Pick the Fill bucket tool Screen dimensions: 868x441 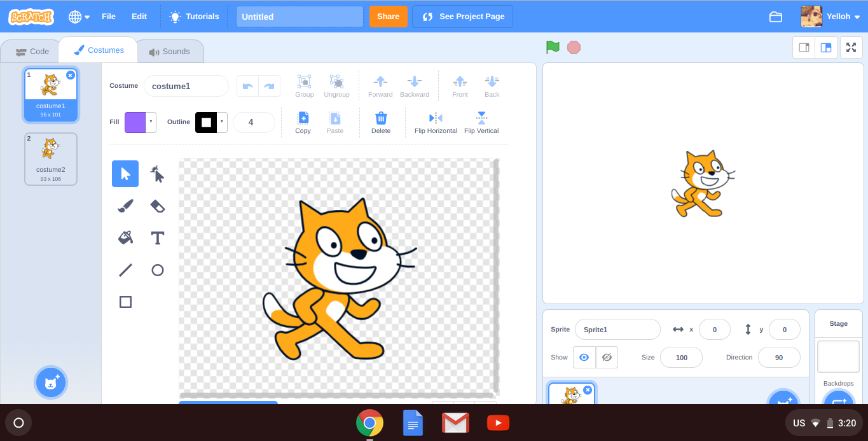point(125,237)
